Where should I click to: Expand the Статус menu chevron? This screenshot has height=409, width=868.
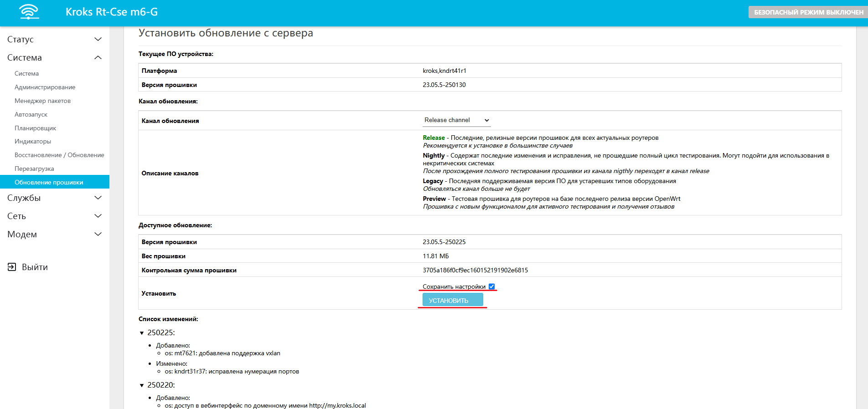coord(98,39)
